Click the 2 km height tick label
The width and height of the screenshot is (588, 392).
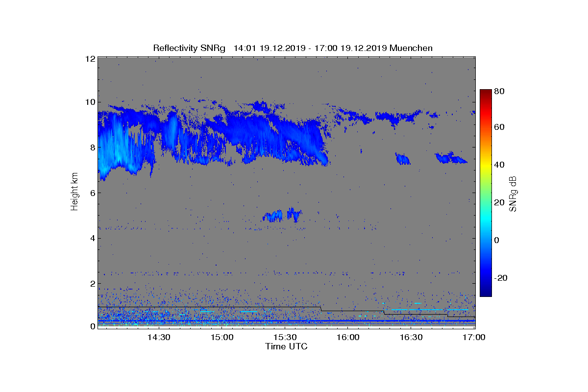tap(92, 284)
